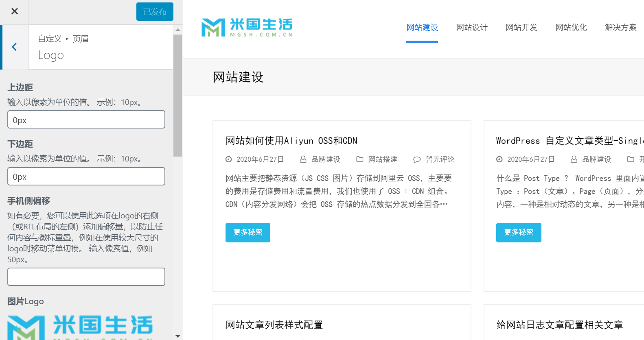Click the folder icon in first card
Screen dimensions: 644x340
point(360,159)
